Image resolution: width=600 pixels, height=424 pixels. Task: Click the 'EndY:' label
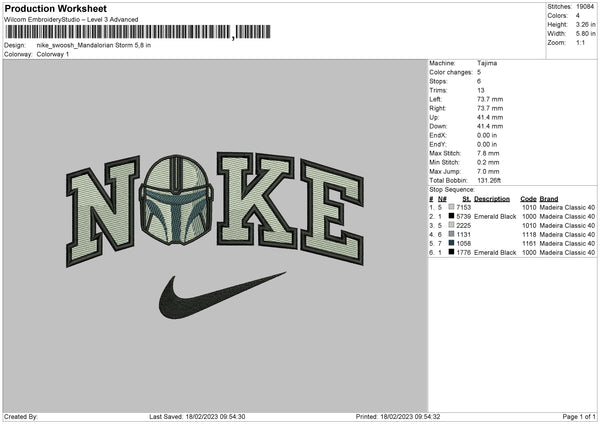(438, 144)
